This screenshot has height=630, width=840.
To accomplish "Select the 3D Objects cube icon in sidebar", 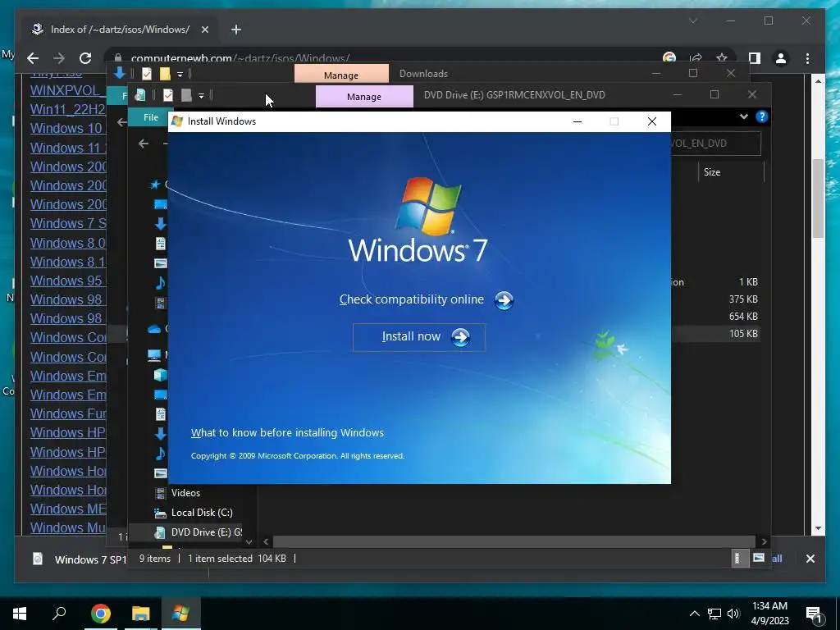I will pyautogui.click(x=160, y=375).
